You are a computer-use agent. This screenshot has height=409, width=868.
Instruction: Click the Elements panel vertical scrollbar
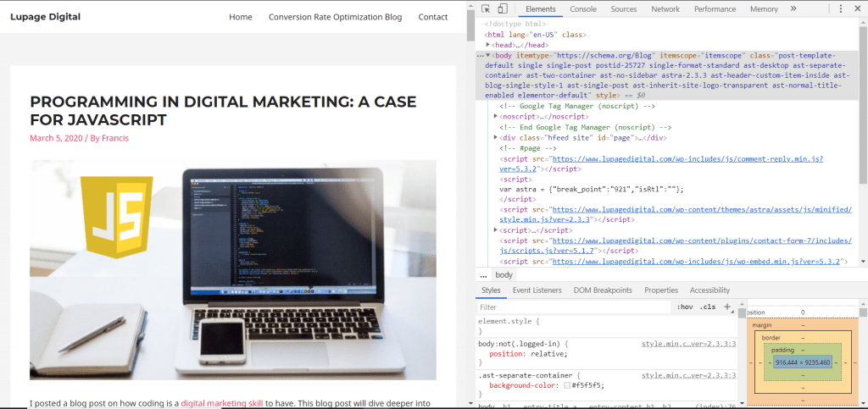(x=864, y=105)
